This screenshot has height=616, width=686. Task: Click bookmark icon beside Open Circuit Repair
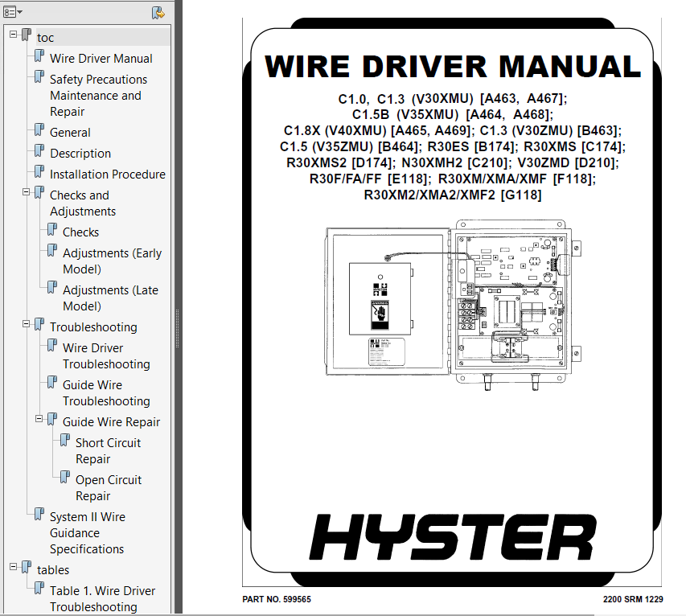(x=65, y=478)
